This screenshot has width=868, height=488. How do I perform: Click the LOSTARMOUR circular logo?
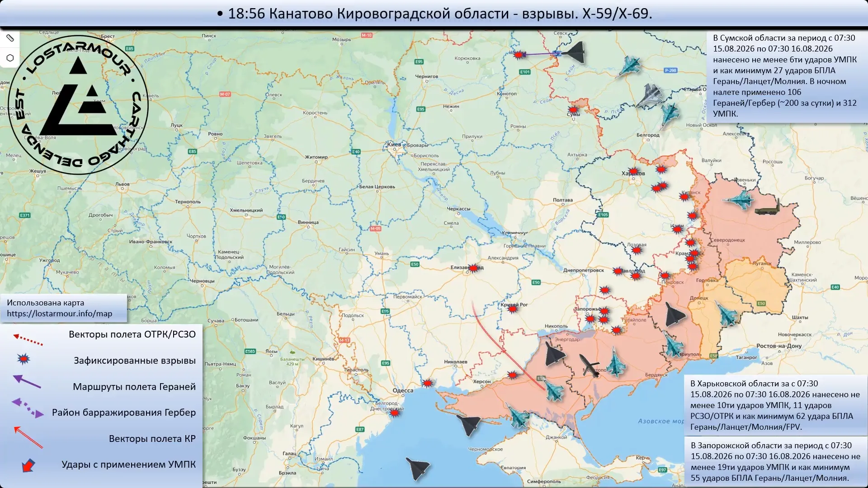pyautogui.click(x=78, y=105)
